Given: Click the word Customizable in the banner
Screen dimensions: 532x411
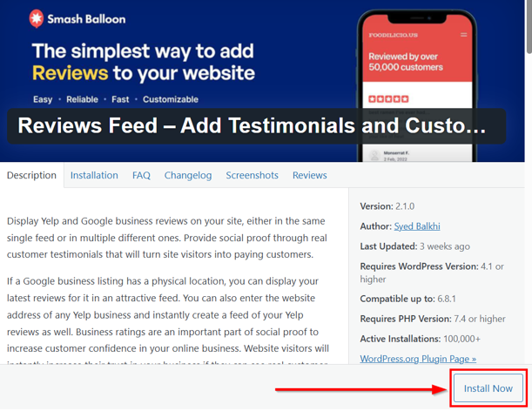Looking at the screenshot, I should 171,99.
